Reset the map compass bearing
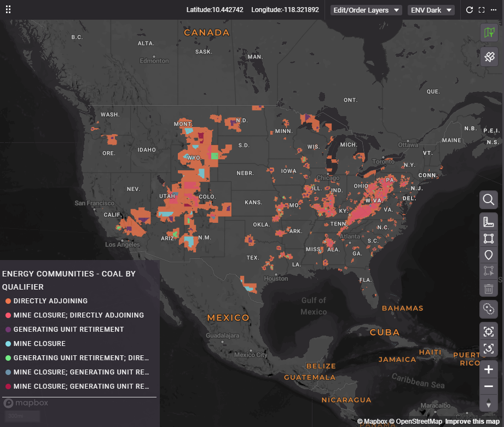Image resolution: width=504 pixels, height=427 pixels. point(489,403)
